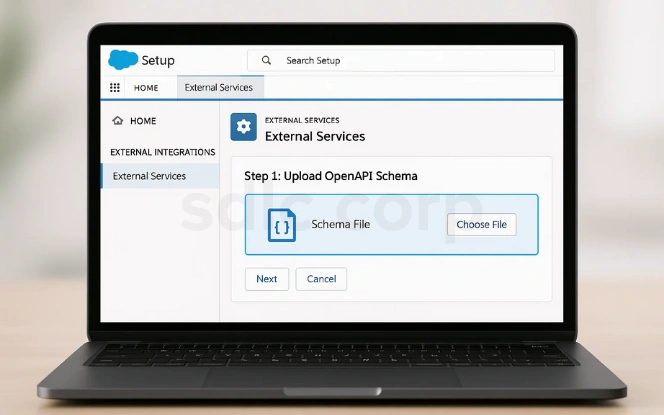Click the large External Services page title
This screenshot has width=664, height=415.
(x=315, y=136)
